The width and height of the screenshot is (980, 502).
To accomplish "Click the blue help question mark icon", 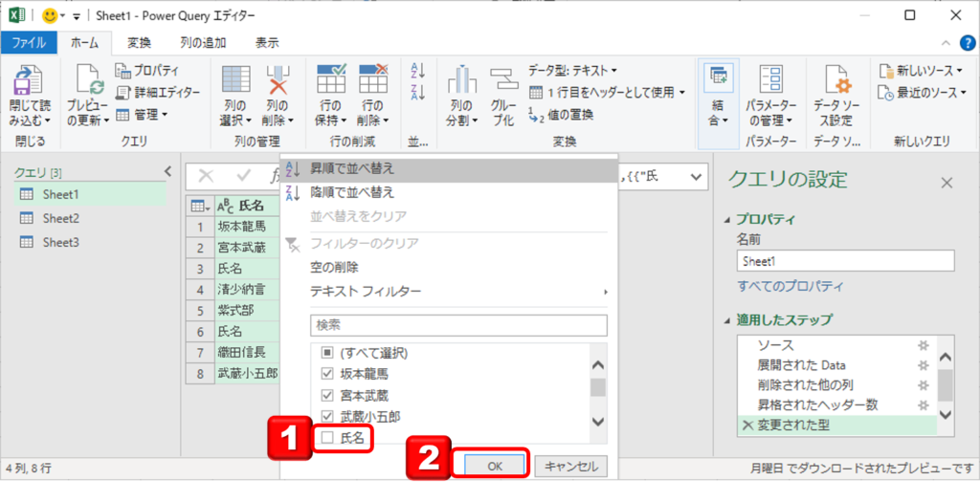I will coord(968,42).
